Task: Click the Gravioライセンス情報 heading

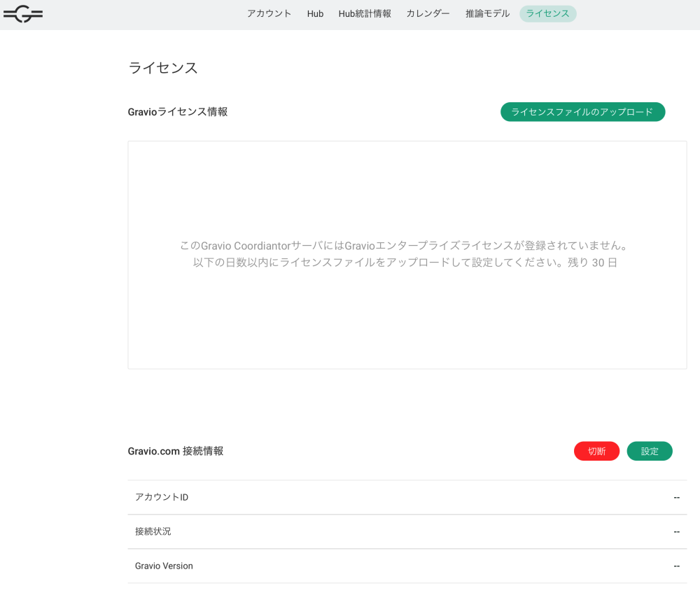Action: click(x=178, y=111)
